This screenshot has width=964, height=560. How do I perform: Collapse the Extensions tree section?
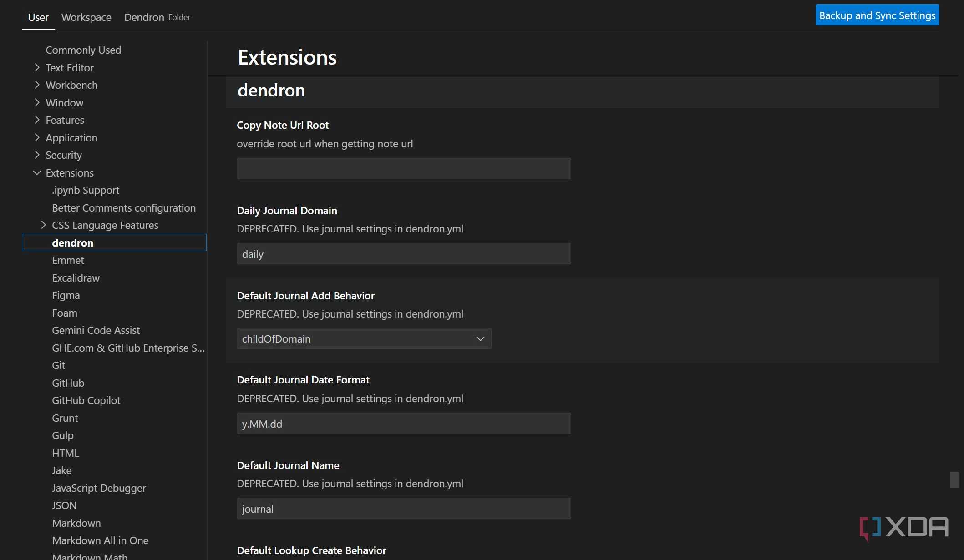tap(37, 173)
